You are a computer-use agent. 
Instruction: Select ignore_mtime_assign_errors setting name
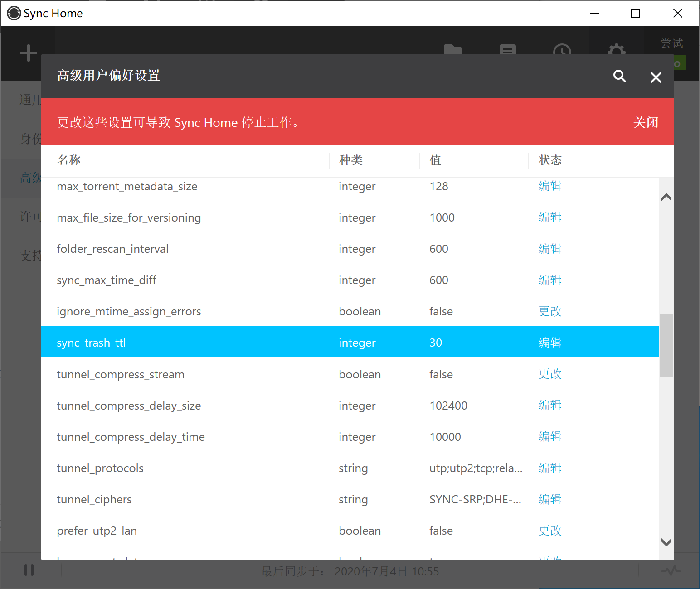click(129, 311)
